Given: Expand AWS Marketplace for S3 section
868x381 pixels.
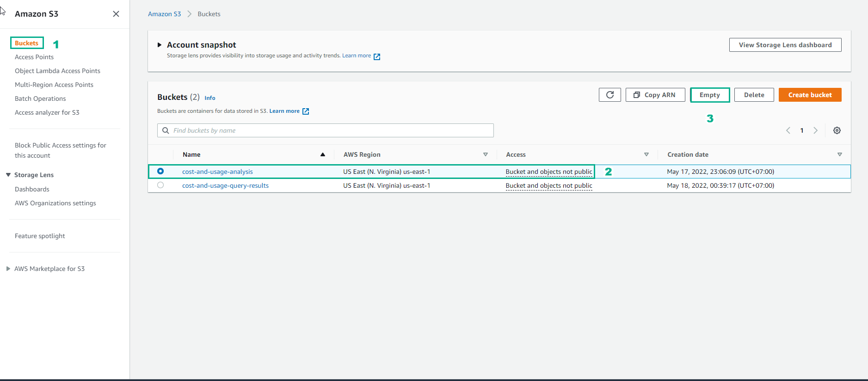Looking at the screenshot, I should point(8,269).
